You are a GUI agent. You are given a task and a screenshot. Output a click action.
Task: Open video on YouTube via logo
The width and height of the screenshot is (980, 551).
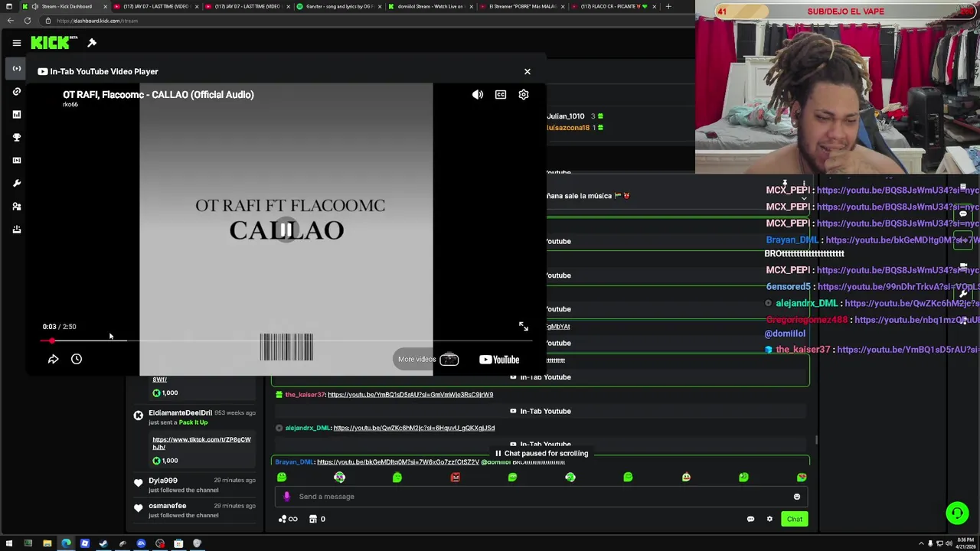coord(499,359)
